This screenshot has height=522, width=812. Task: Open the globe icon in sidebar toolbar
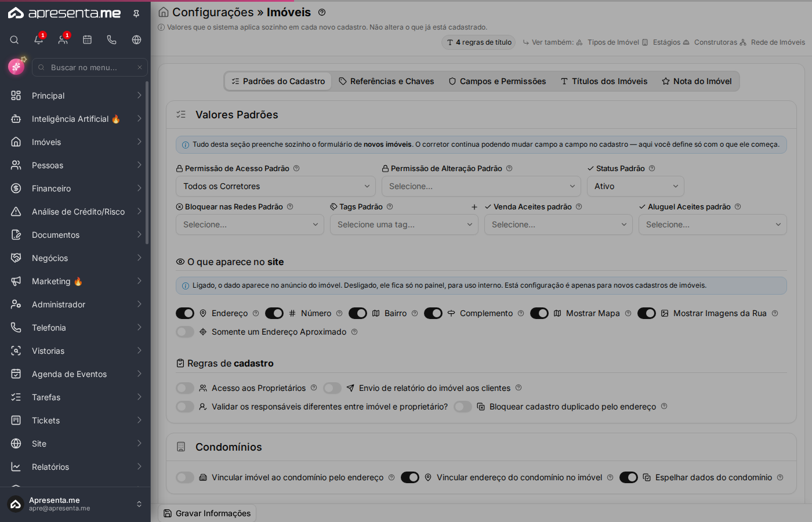coord(136,40)
